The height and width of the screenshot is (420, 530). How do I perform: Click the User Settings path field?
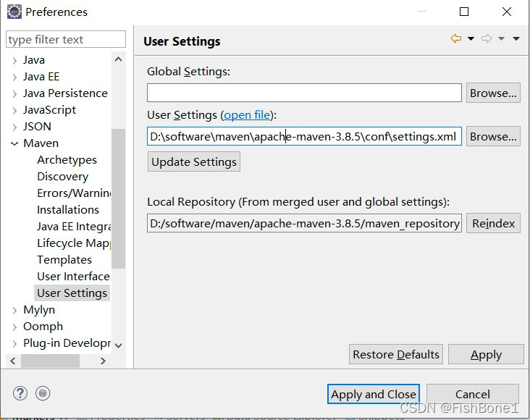(304, 136)
